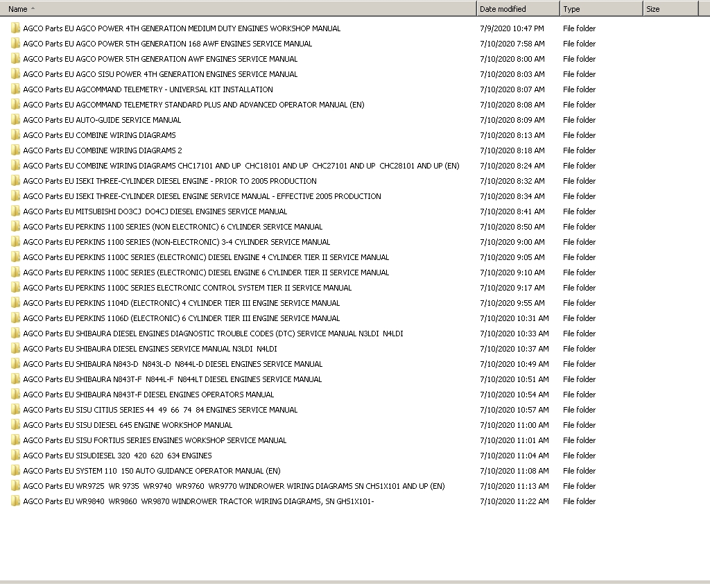Select SISU FORTIUS SERIES ENGINES WORKSHOP SERVICE MANUAL name
Image resolution: width=710 pixels, height=588 pixels.
pos(155,440)
